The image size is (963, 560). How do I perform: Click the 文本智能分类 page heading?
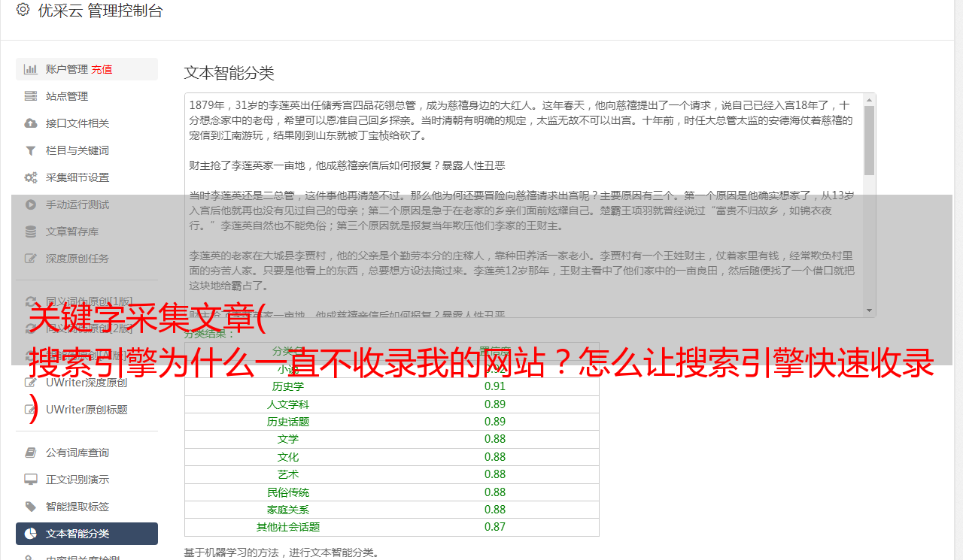229,73
